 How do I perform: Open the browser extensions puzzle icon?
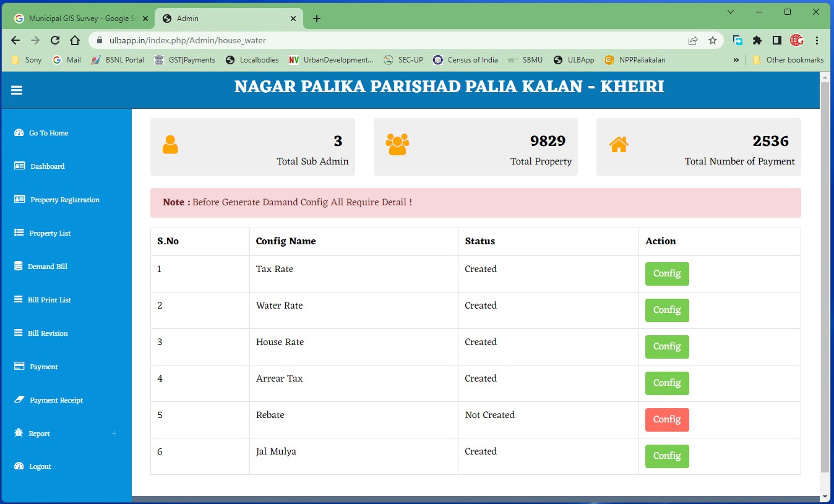coord(757,40)
